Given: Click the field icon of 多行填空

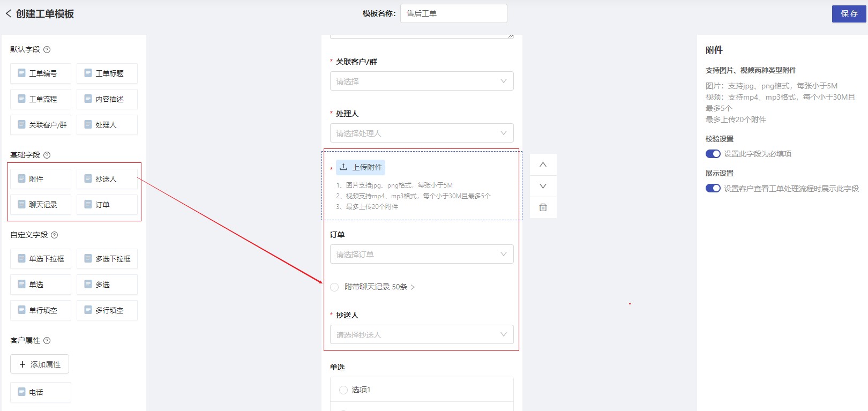Looking at the screenshot, I should [88, 310].
